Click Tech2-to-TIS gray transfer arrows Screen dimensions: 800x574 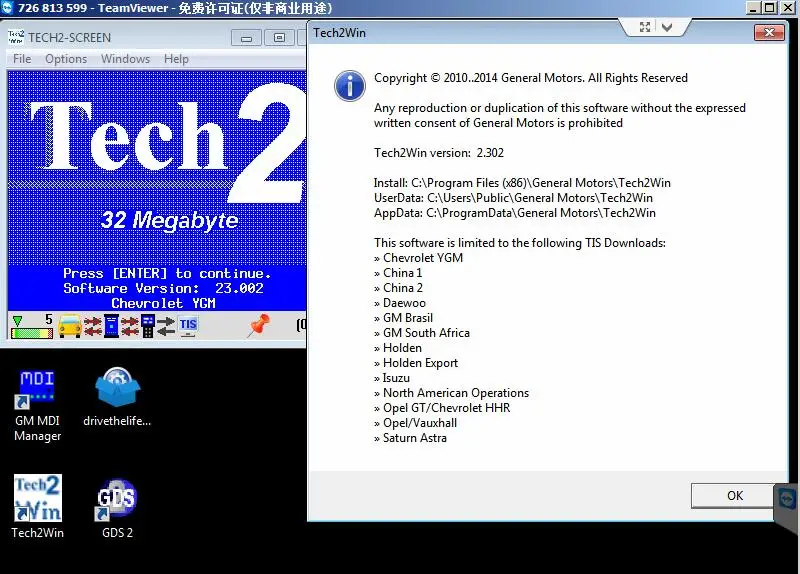(x=166, y=326)
